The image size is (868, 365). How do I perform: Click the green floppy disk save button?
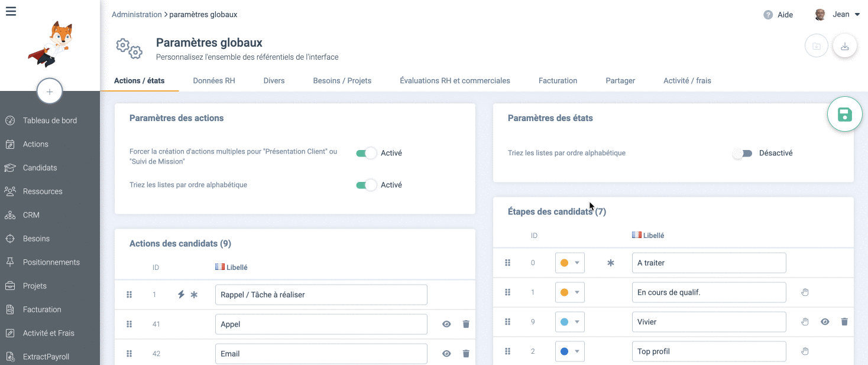click(x=845, y=115)
